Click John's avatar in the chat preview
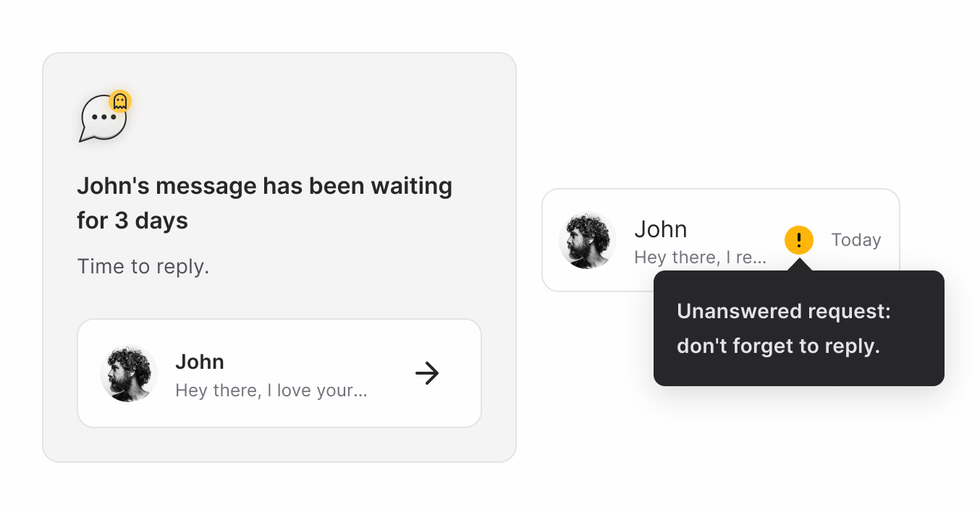The width and height of the screenshot is (980, 512). 587,239
